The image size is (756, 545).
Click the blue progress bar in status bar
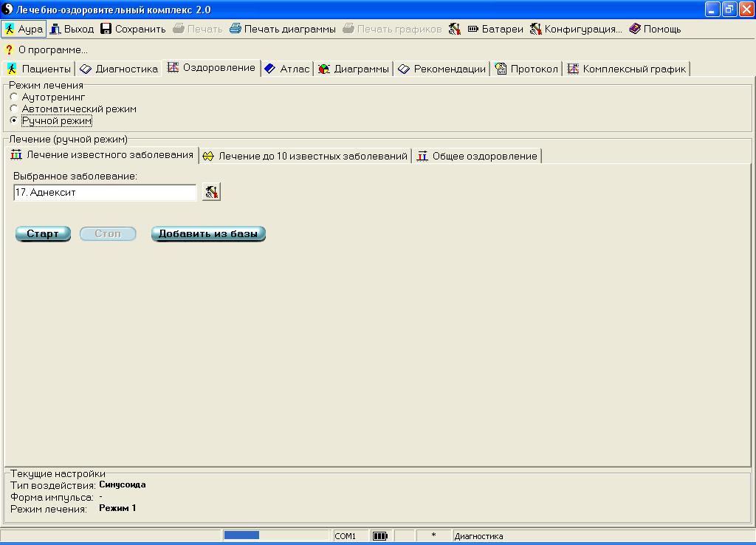click(x=241, y=535)
